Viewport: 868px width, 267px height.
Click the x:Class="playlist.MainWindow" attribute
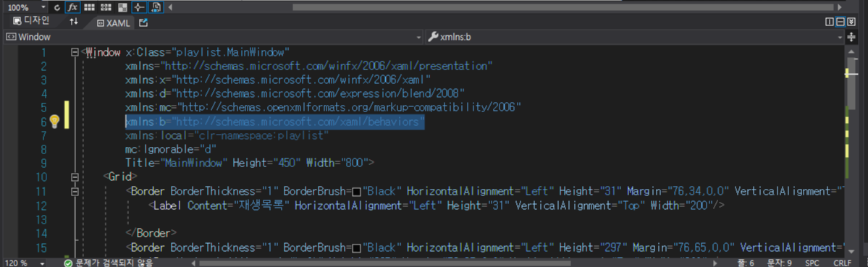(208, 53)
